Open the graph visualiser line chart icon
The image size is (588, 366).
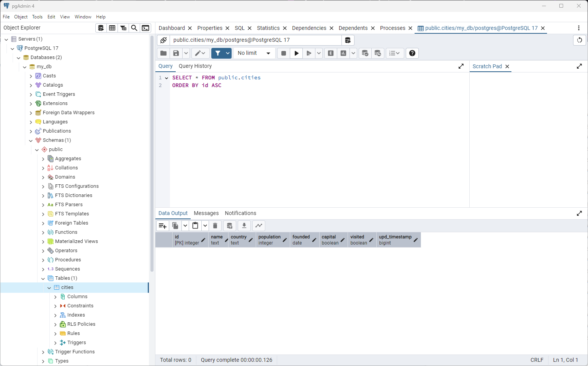259,226
